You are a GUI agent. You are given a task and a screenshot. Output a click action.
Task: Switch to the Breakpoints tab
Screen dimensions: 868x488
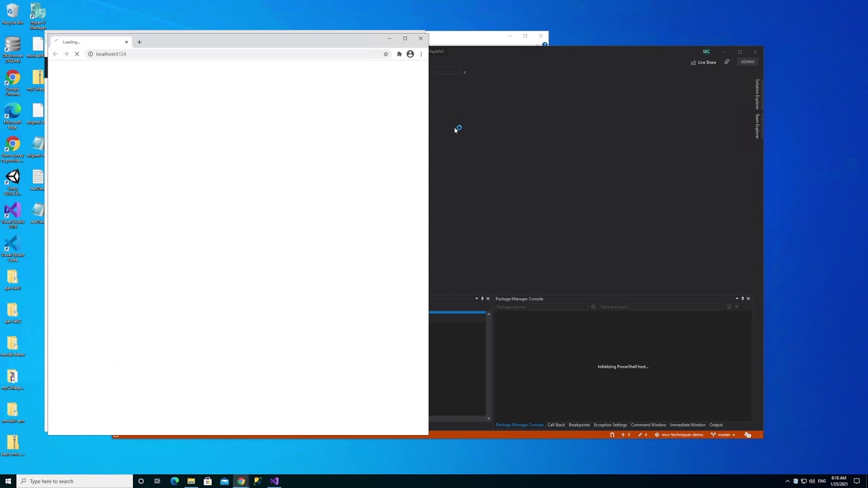(579, 425)
